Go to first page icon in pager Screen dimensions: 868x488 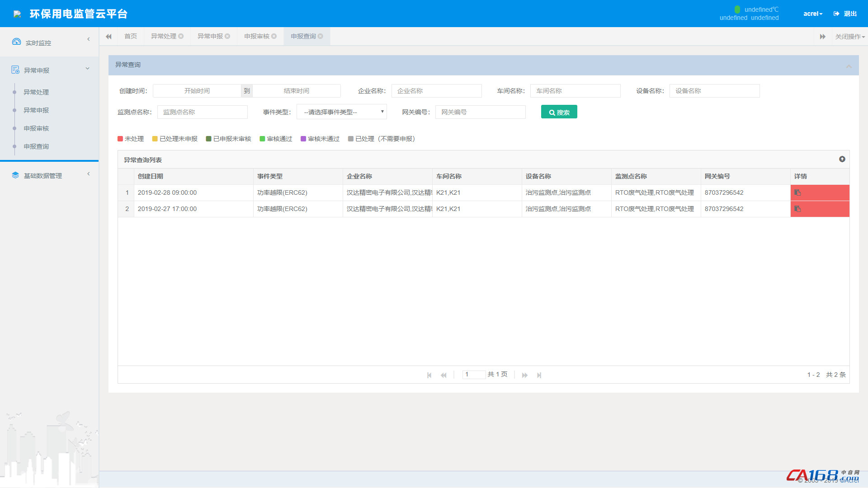pyautogui.click(x=429, y=375)
